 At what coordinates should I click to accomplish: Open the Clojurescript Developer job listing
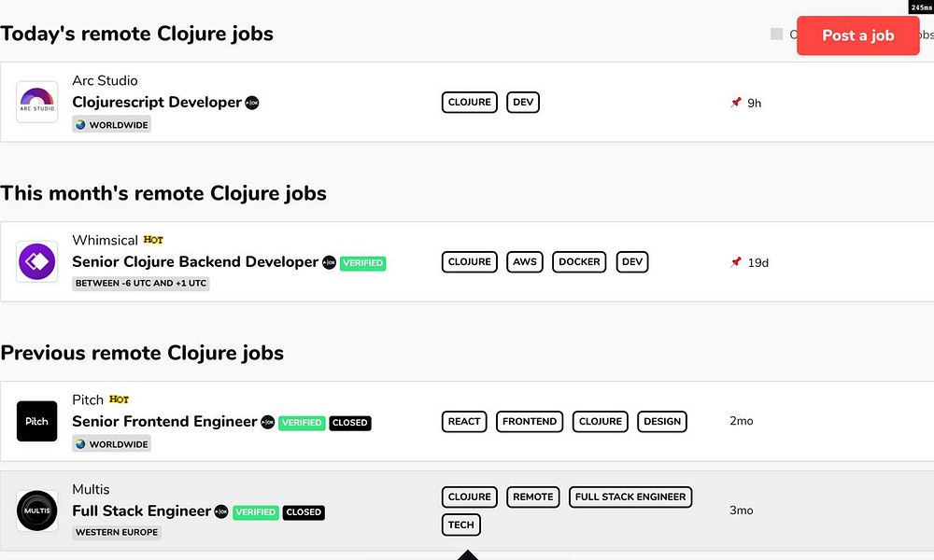(157, 103)
